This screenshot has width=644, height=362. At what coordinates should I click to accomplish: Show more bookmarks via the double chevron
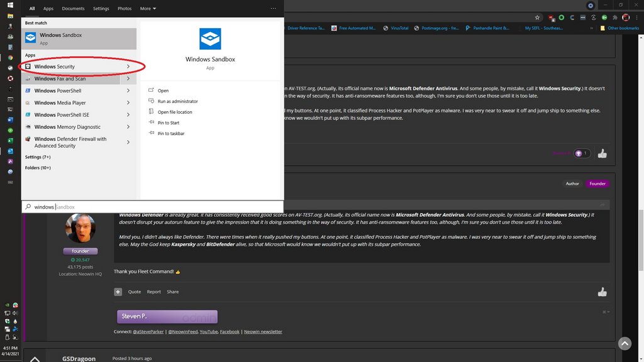pyautogui.click(x=591, y=28)
